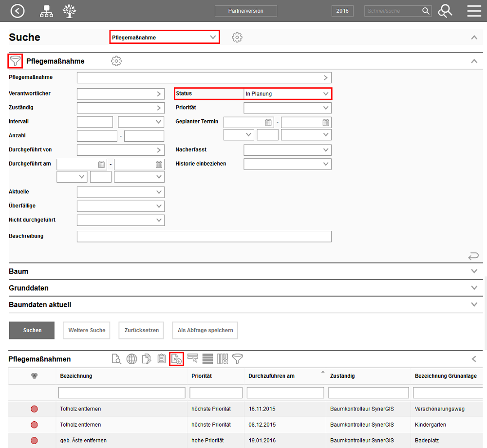Open the Aktuelle dropdown
Screen dimensions: 487x448
tap(120, 192)
